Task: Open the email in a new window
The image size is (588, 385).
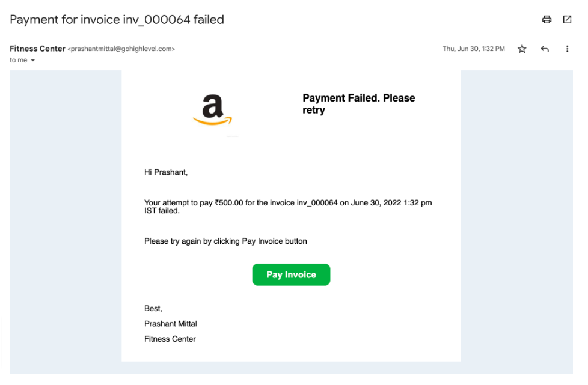Action: pos(567,19)
